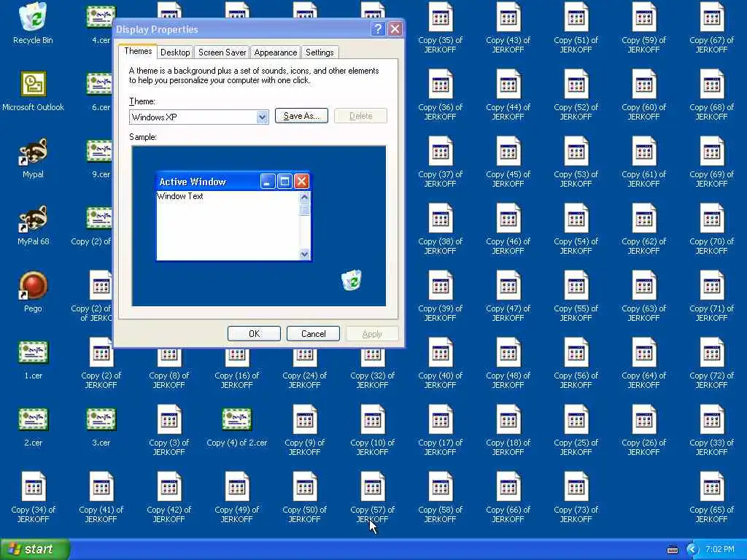
Task: Select the 1.cer certificate file
Action: tap(33, 352)
